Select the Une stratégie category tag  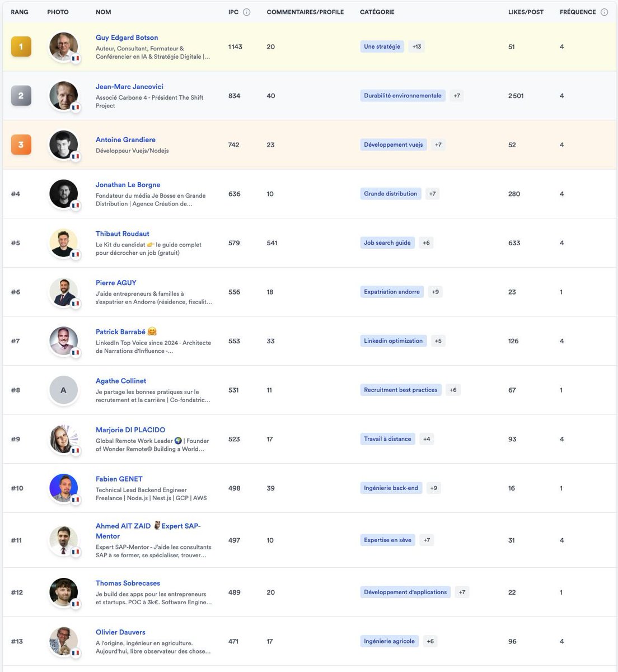point(382,46)
